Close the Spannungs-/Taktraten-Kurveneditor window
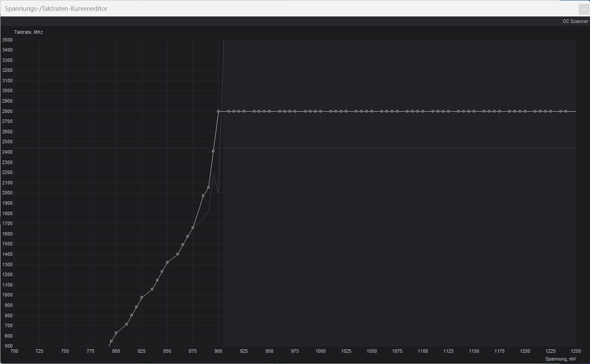 584,9
